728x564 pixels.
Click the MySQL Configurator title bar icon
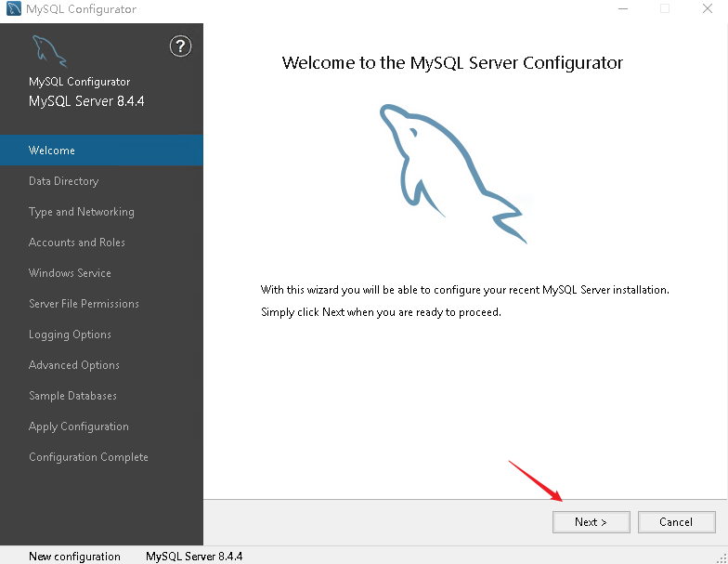tap(13, 9)
